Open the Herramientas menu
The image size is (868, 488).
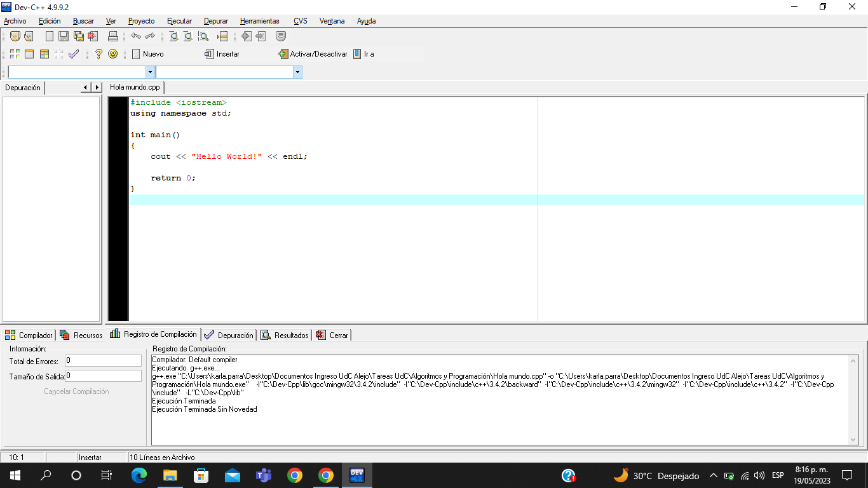[259, 21]
